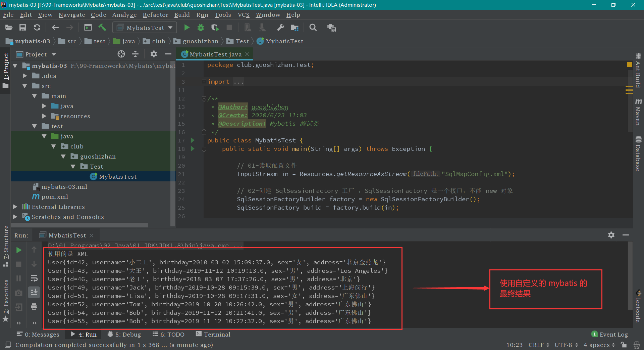Click the green Run button in toolbar
The height and width of the screenshot is (350, 644).
click(187, 28)
